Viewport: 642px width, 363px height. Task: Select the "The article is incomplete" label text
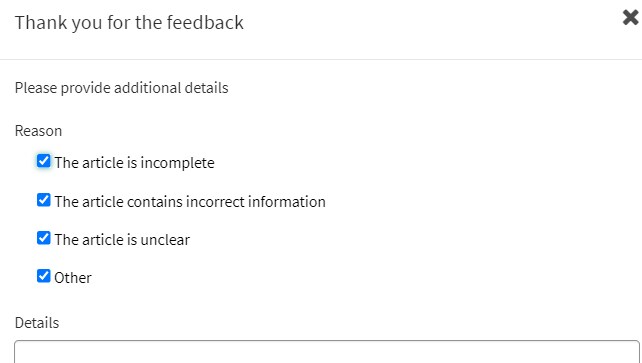tap(134, 162)
